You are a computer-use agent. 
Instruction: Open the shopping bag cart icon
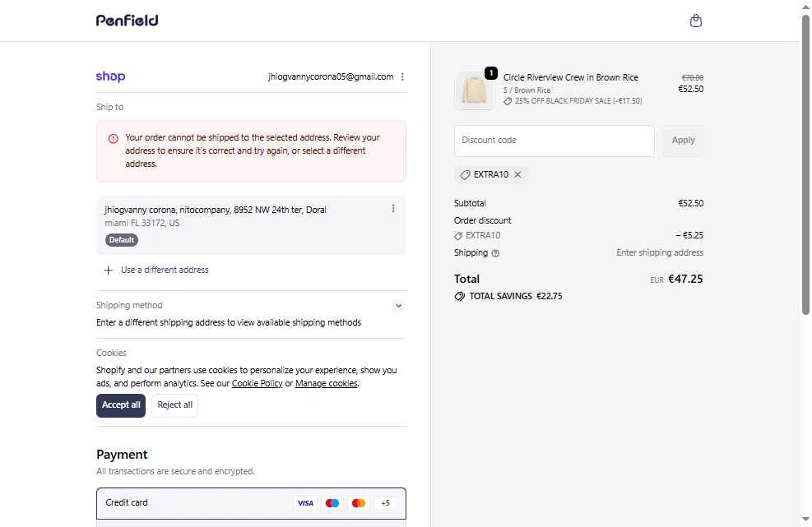tap(695, 21)
